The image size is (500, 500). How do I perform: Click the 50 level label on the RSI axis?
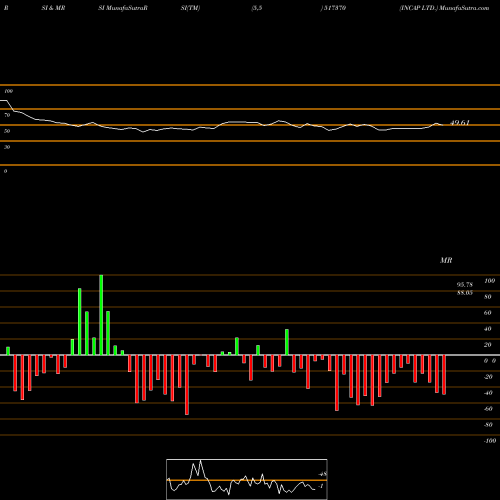[7, 131]
